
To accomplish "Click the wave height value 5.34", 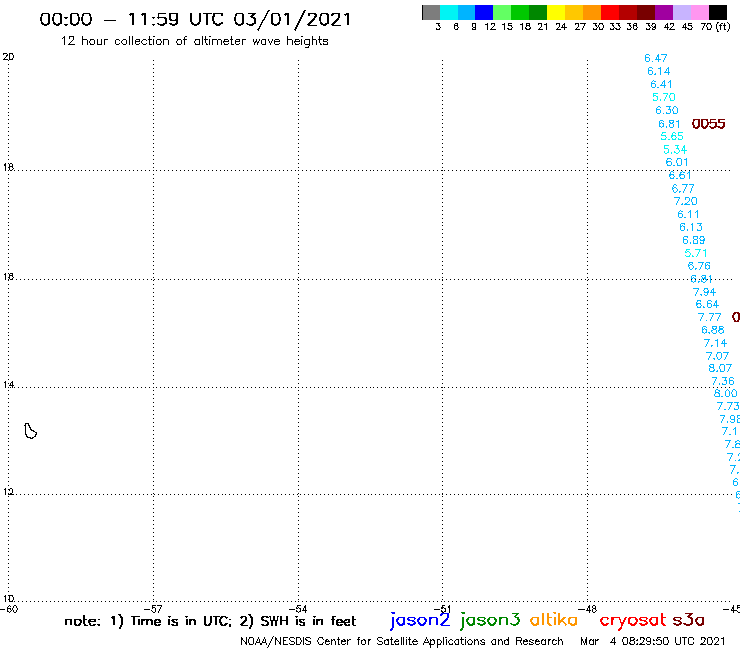I will (675, 150).
